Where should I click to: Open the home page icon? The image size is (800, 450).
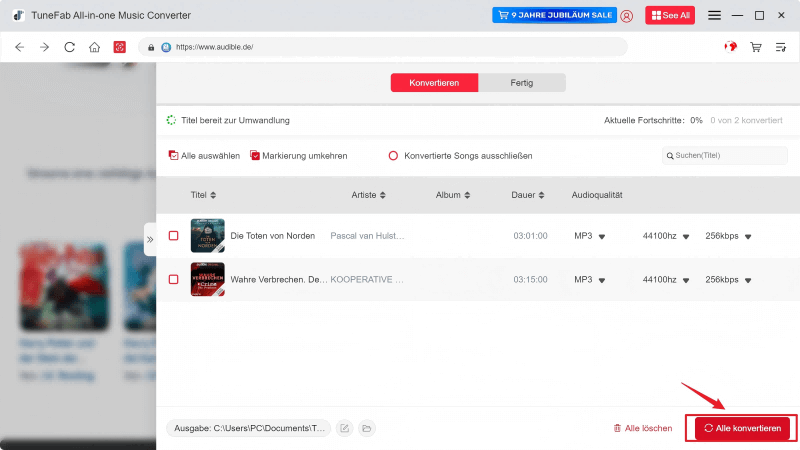(x=94, y=47)
